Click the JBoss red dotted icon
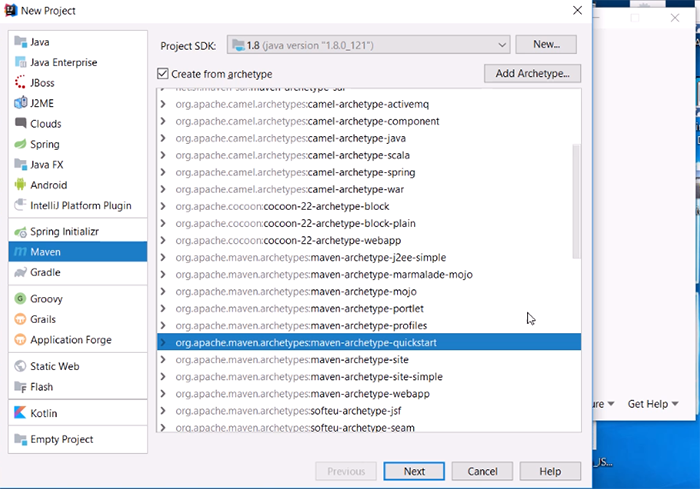700x489 pixels. [21, 83]
